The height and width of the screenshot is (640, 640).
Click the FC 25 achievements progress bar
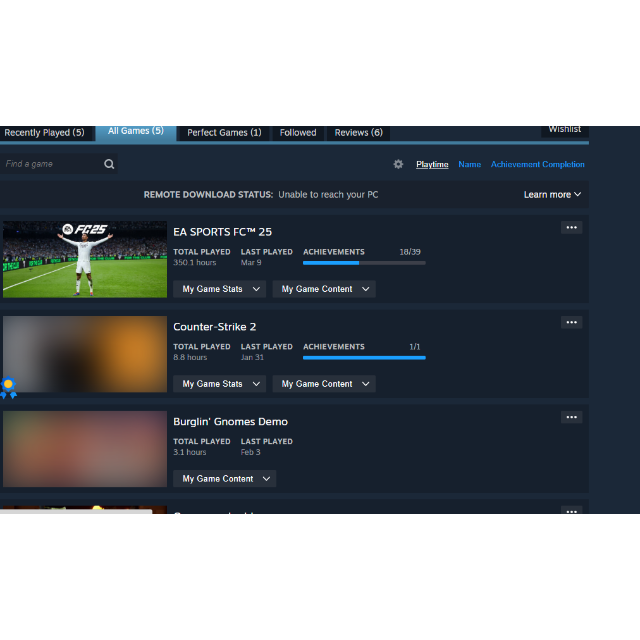[x=364, y=263]
